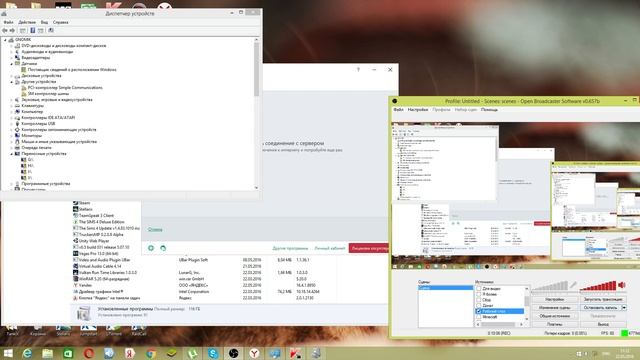Open 'Помощь' menu in OBS menu bar
The width and height of the screenshot is (640, 360).
489,110
